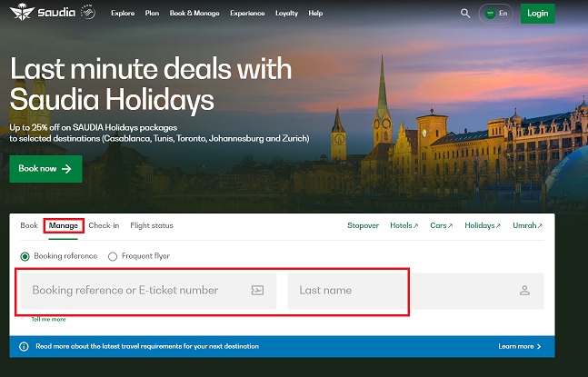
Task: Open the Help menu
Action: tap(315, 13)
